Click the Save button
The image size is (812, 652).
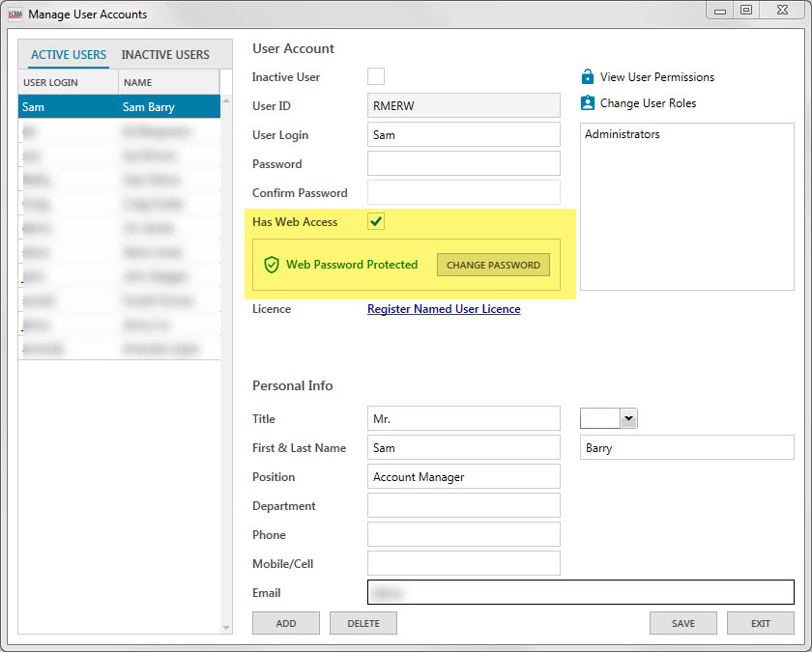point(682,623)
